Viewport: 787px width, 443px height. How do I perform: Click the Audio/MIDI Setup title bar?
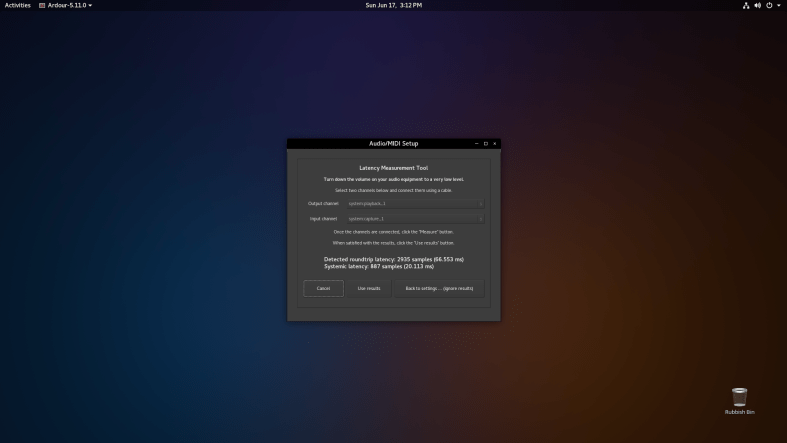tap(394, 143)
